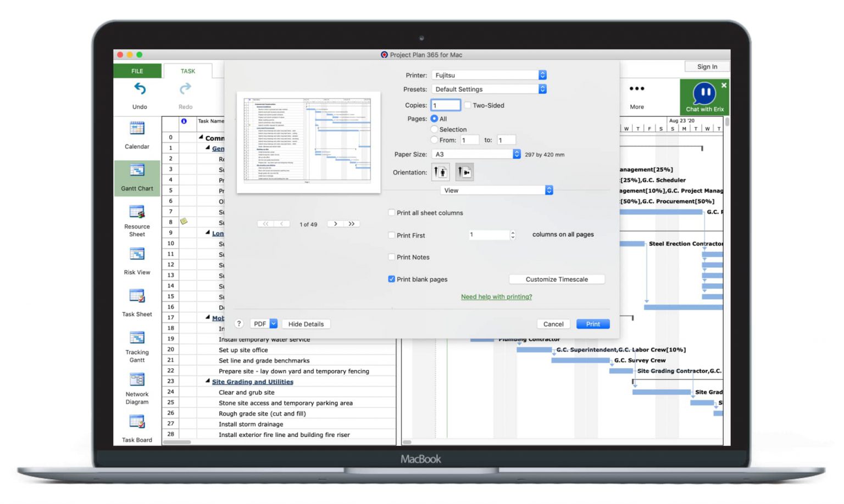Screen dimensions: 844x504
Task: Open the PDF dropdown
Action: click(264, 323)
